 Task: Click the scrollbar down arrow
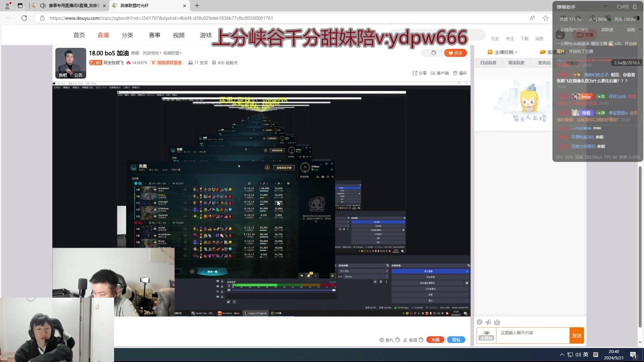coord(640,343)
